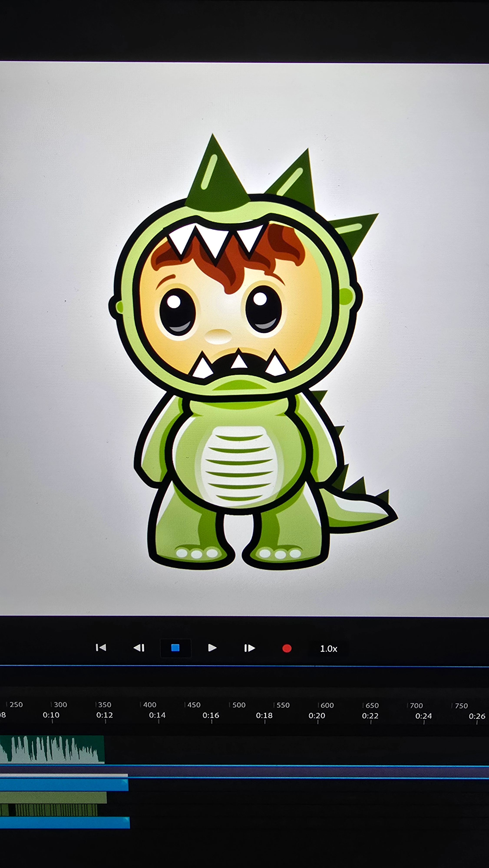Click frame 700 tick on the ruler

416,706
